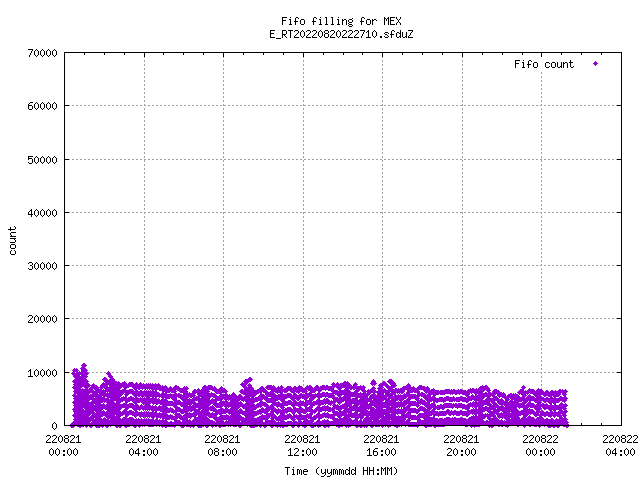Click the x-axis tick label '220821 20:00'

coord(461,446)
